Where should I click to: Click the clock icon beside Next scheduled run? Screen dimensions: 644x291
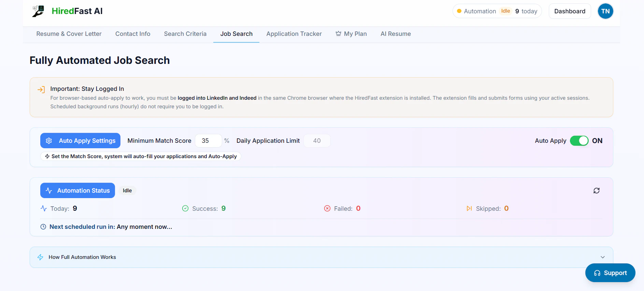(43, 227)
